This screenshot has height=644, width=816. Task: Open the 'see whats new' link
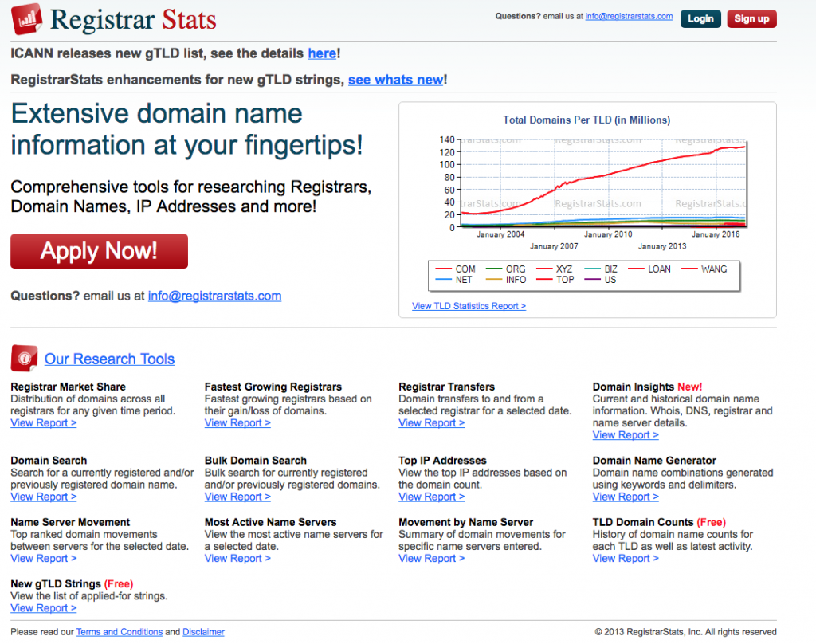[x=396, y=80]
